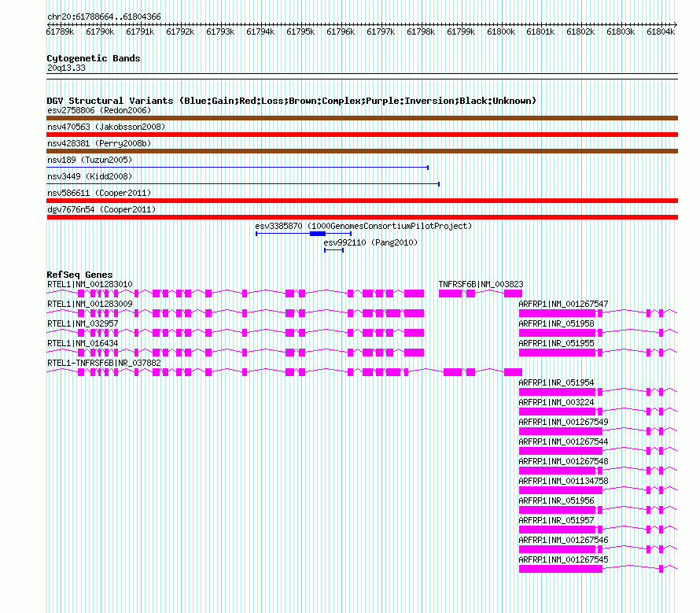Click the brown bar under esv2758806
700x613 pixels.
pyautogui.click(x=362, y=118)
